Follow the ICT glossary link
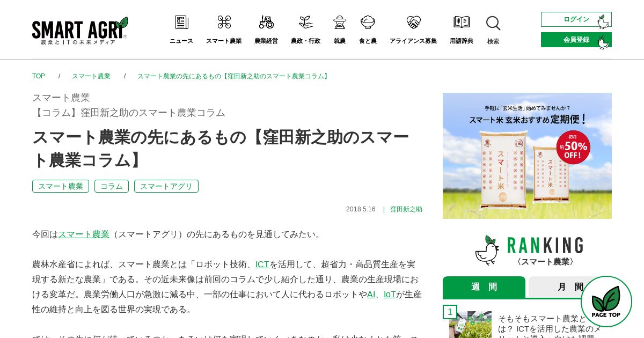This screenshot has width=644, height=338. [x=262, y=264]
